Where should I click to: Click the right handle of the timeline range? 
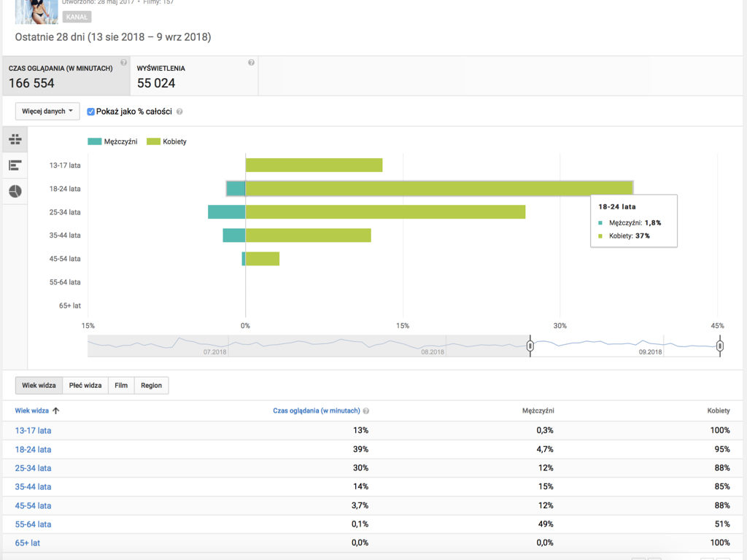(x=720, y=346)
